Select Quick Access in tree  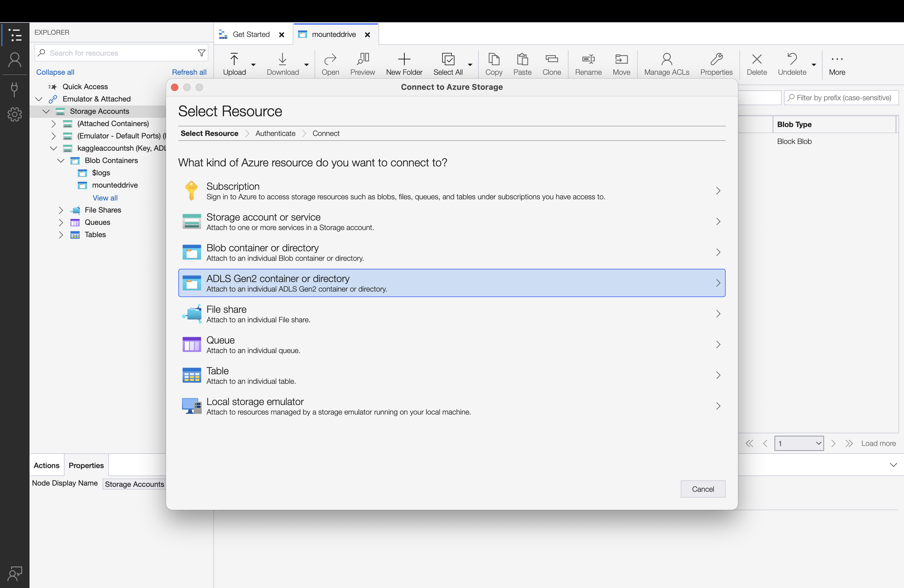[85, 87]
